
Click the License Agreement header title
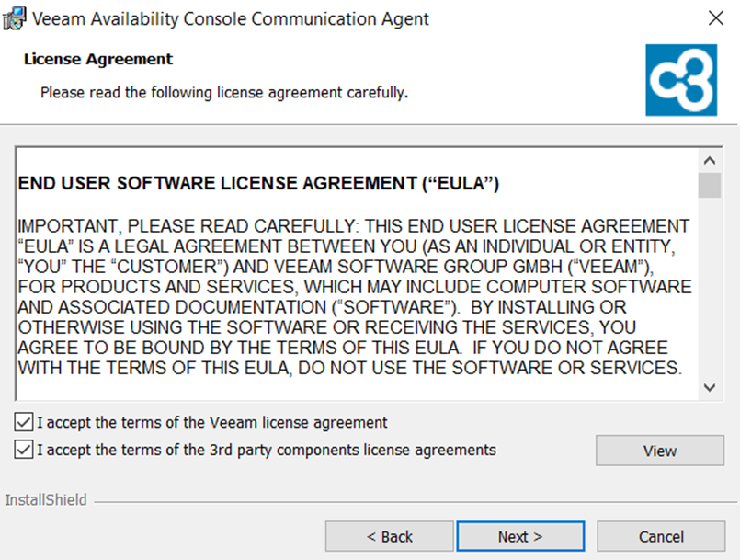98,60
